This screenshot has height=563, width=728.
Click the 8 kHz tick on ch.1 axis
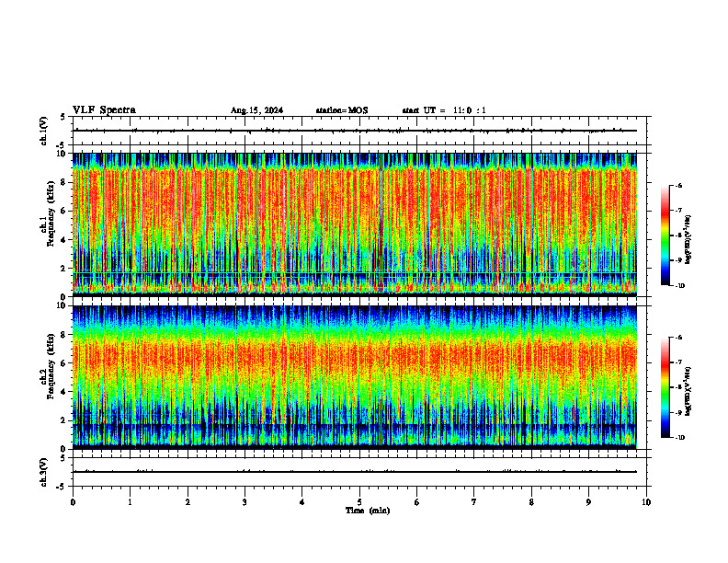[x=64, y=182]
